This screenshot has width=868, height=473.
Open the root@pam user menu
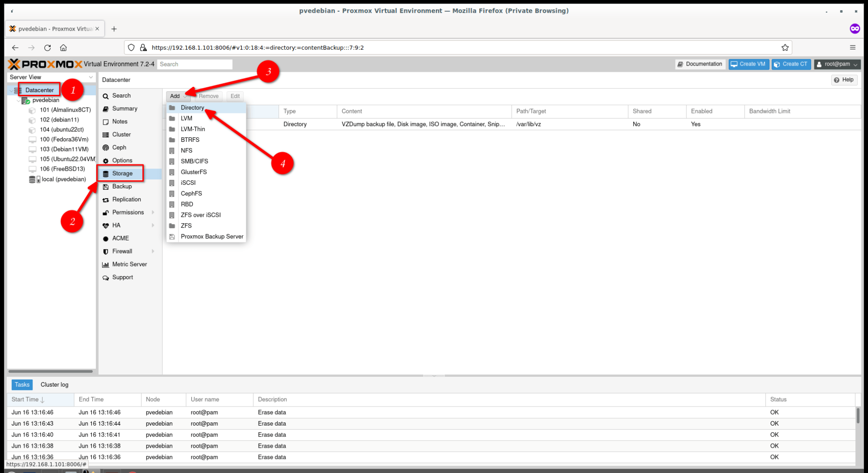(837, 64)
